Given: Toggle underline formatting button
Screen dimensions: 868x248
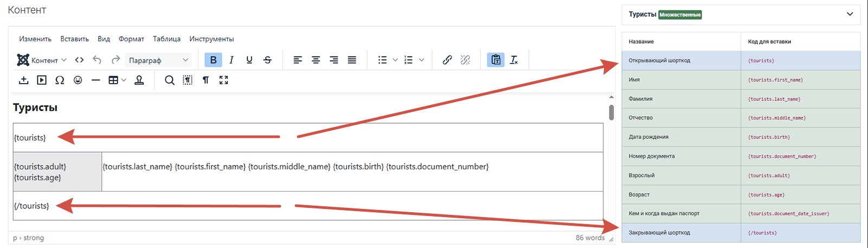Looking at the screenshot, I should click(x=249, y=60).
